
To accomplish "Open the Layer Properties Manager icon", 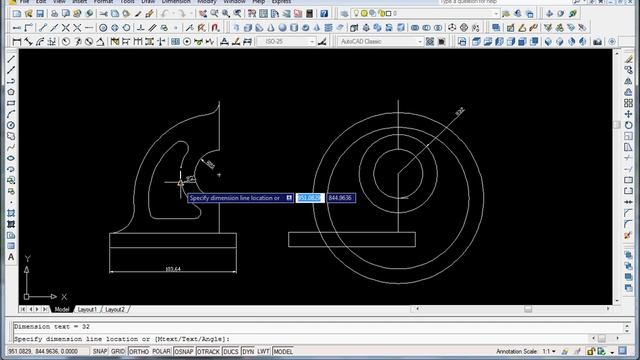I will pyautogui.click(x=344, y=13).
